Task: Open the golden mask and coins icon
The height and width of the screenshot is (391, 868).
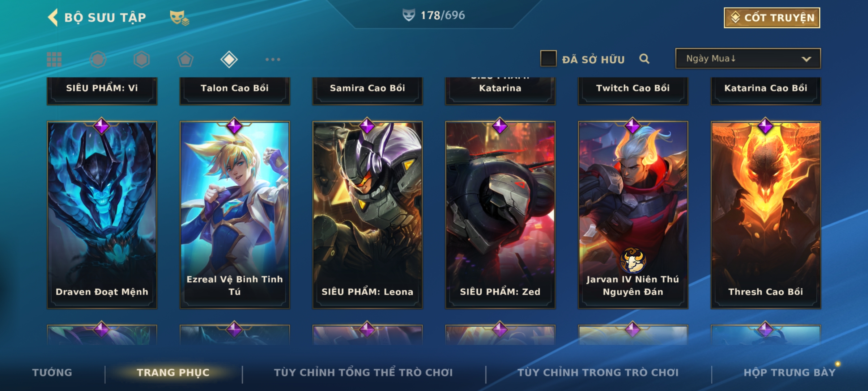Action: pos(180,18)
